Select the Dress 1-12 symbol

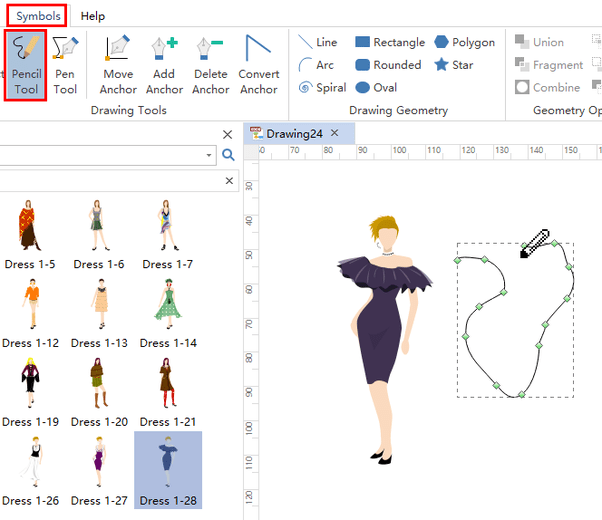point(30,313)
